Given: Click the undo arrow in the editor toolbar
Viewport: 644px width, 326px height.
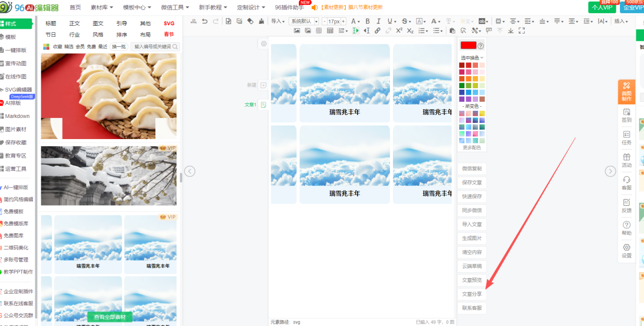Looking at the screenshot, I should (x=205, y=21).
